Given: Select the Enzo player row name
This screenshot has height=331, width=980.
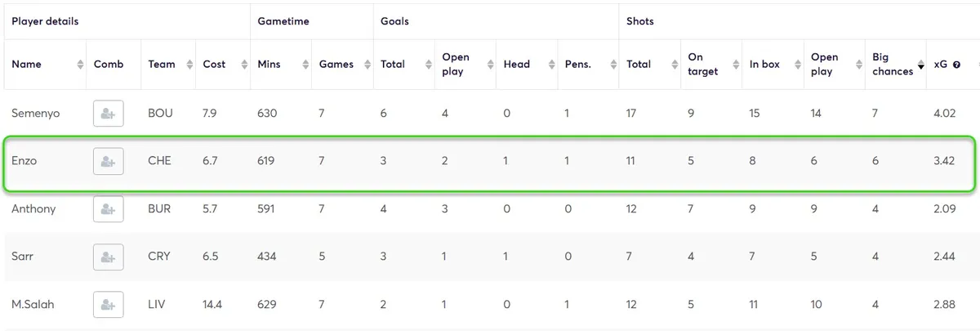Looking at the screenshot, I should pyautogui.click(x=24, y=161).
